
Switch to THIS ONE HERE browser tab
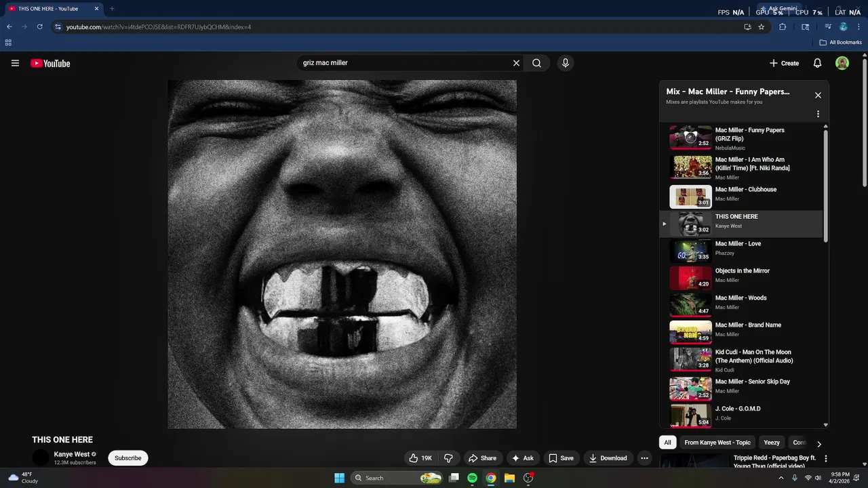coord(53,9)
